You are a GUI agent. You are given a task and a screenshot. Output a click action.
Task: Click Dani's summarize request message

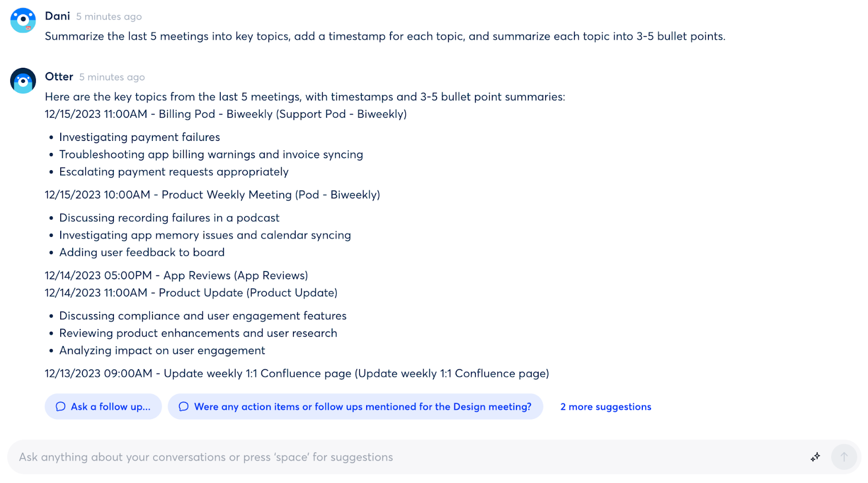coord(385,36)
